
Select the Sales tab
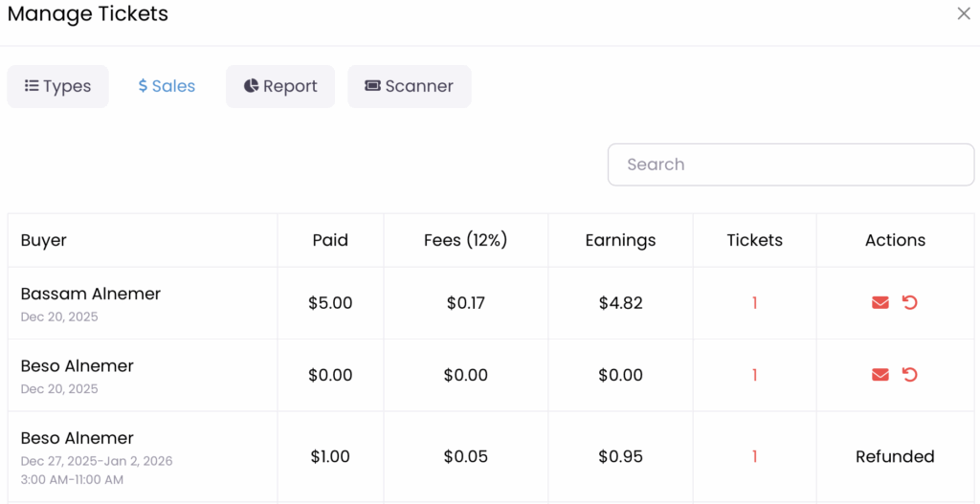coord(167,86)
